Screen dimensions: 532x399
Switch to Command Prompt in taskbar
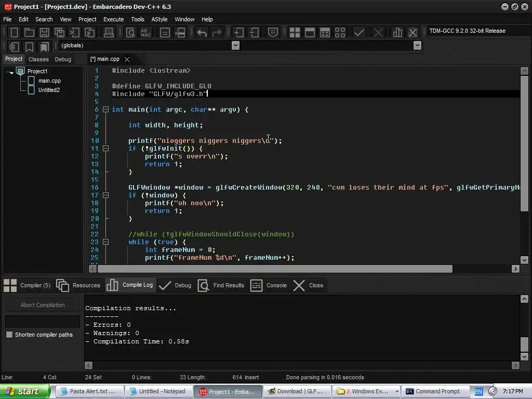pos(435,392)
